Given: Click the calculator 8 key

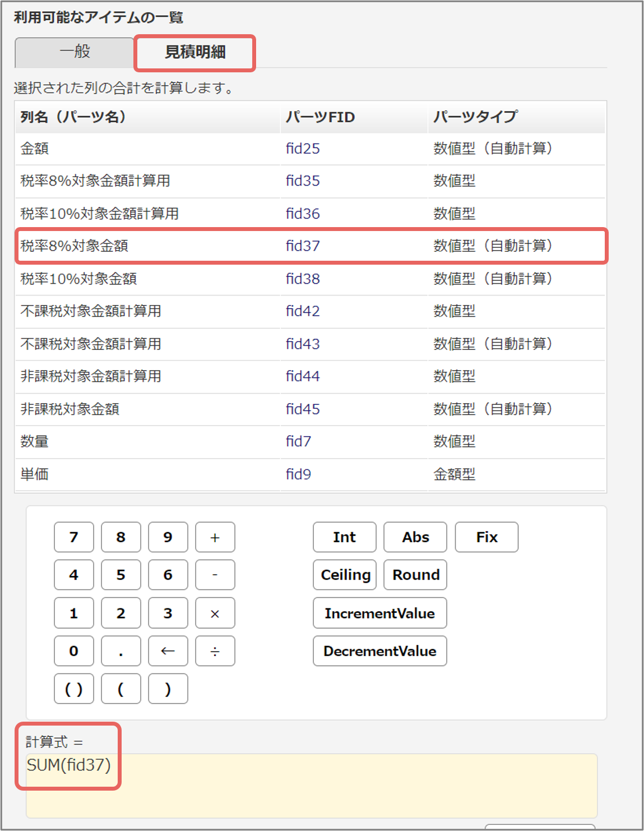Looking at the screenshot, I should click(x=121, y=537).
